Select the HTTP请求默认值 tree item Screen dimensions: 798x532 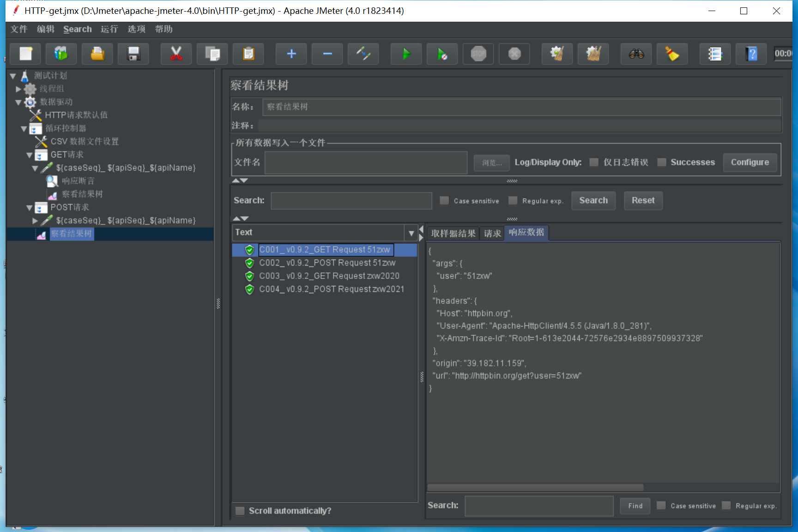tap(76, 115)
